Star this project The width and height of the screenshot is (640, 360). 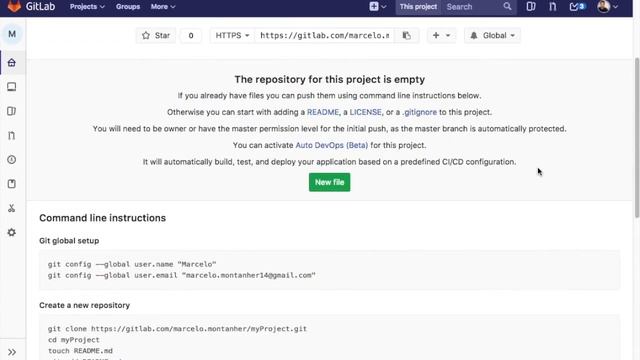pos(156,36)
